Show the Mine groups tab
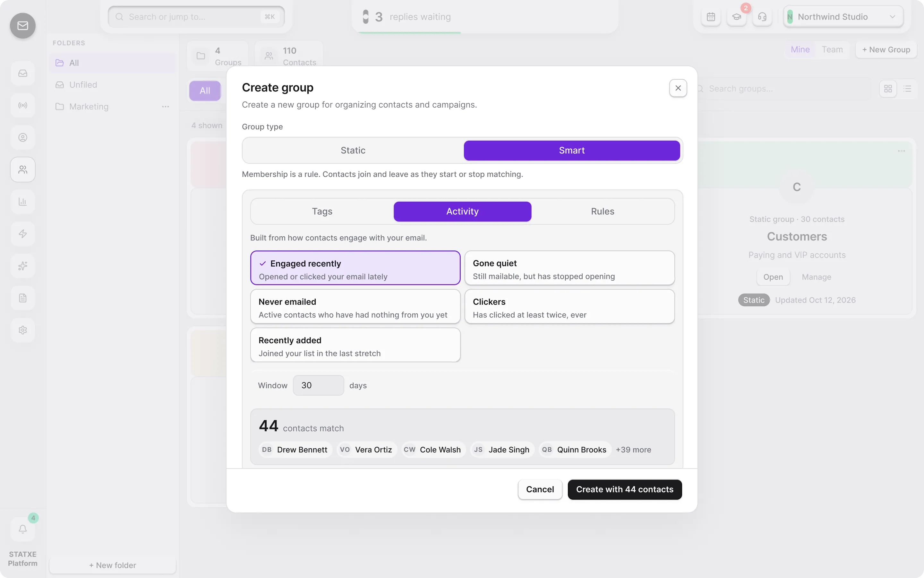The height and width of the screenshot is (578, 924). (x=800, y=50)
